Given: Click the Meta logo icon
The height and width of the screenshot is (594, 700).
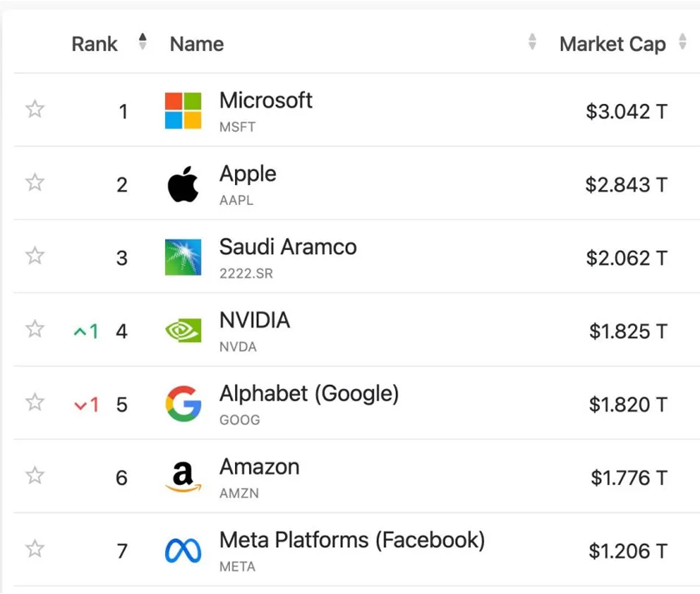Looking at the screenshot, I should (x=183, y=551).
